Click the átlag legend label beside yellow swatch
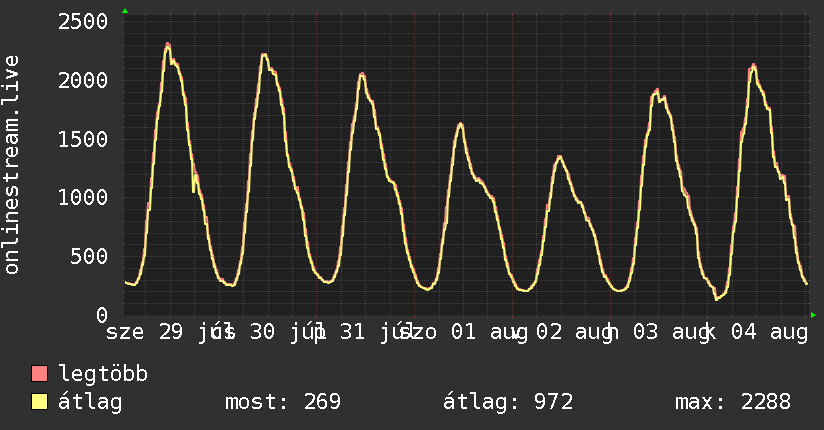 (90, 402)
